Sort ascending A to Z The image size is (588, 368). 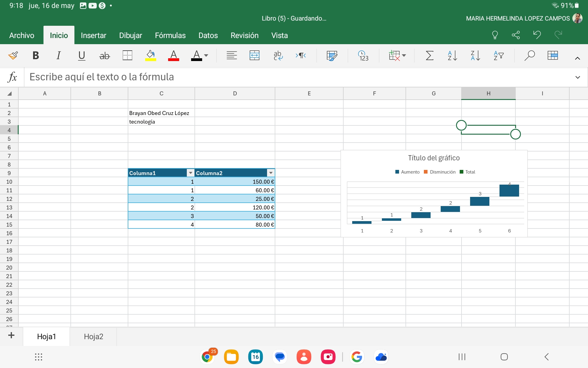coord(452,56)
